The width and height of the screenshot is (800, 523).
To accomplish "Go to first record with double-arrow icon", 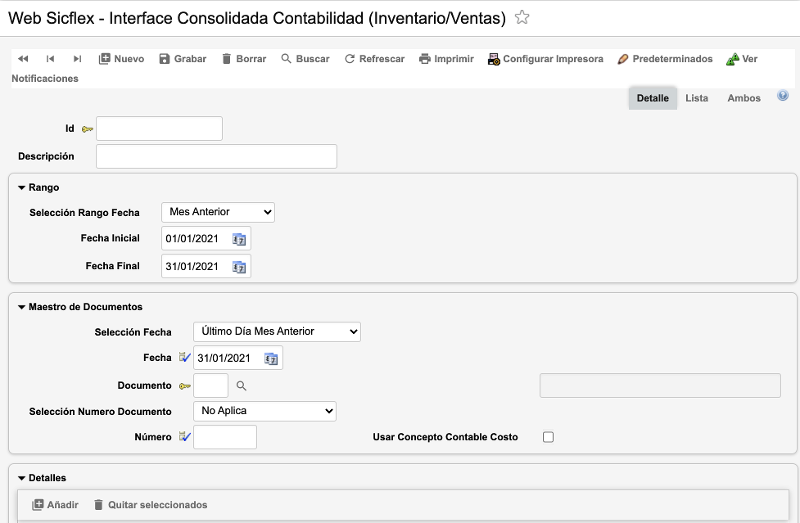I will pos(23,59).
